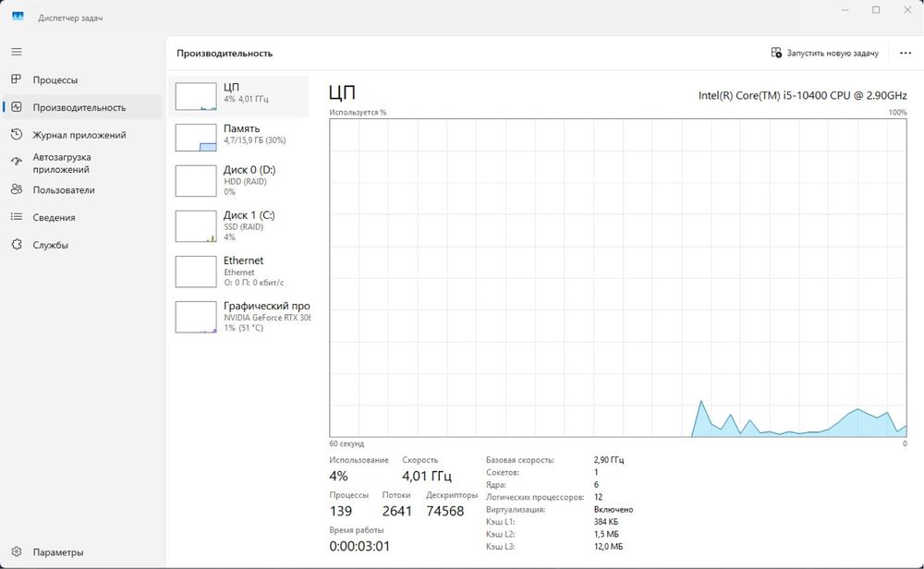
Task: Click the ЦП resource label
Action: click(231, 87)
